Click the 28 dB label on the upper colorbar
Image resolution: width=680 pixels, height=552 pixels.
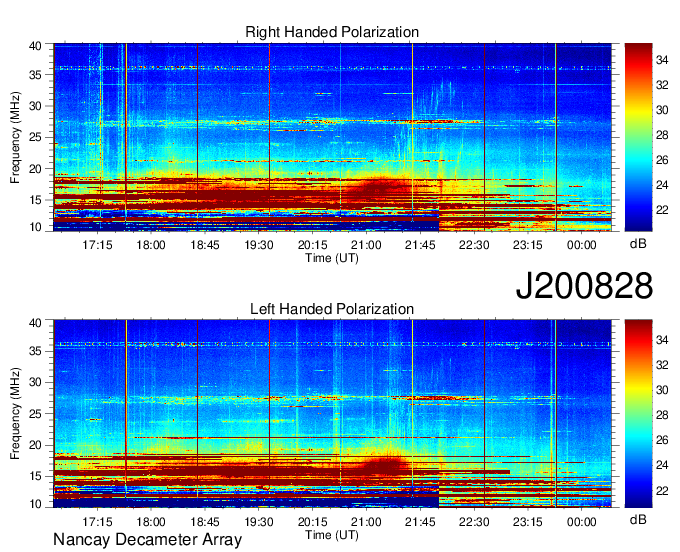tap(662, 135)
